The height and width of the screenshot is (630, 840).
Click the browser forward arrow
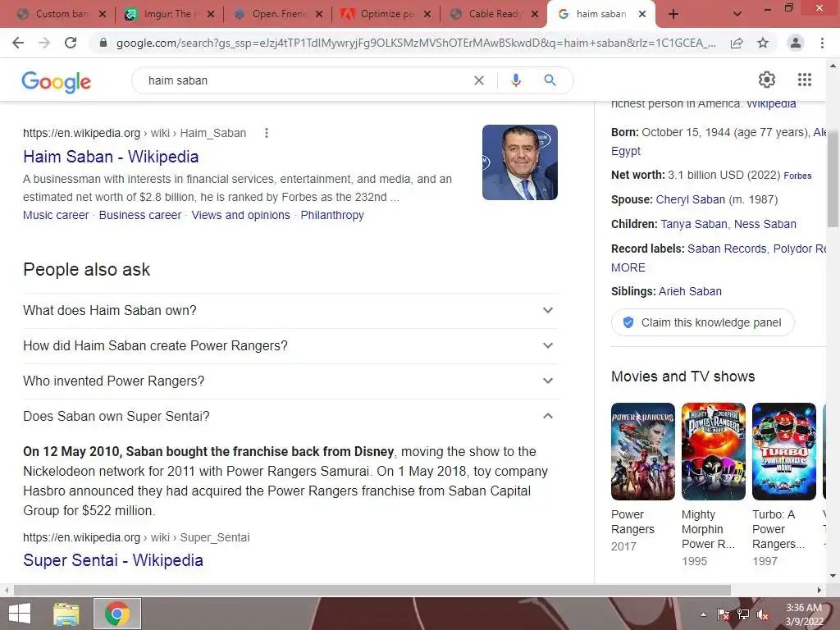click(44, 43)
